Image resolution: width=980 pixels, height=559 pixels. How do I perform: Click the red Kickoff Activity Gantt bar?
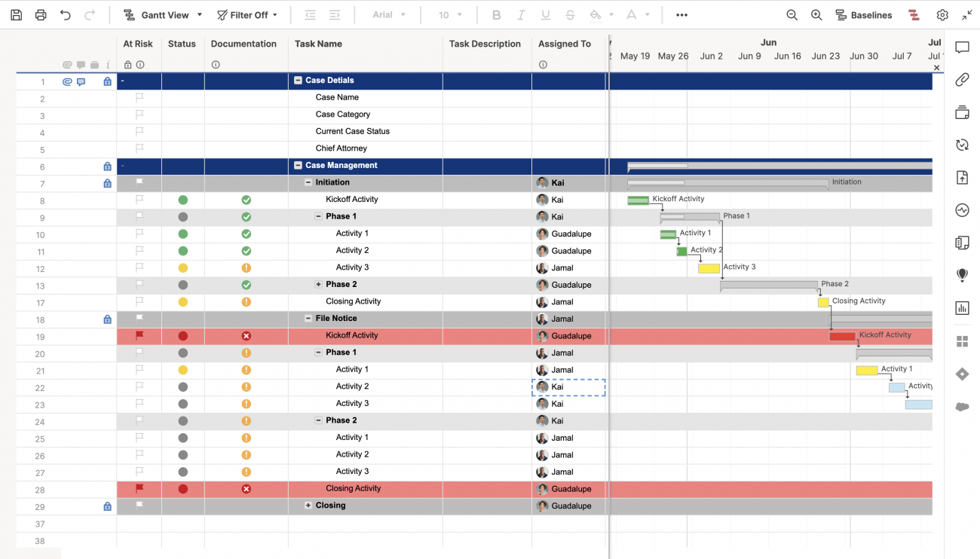[x=842, y=336]
